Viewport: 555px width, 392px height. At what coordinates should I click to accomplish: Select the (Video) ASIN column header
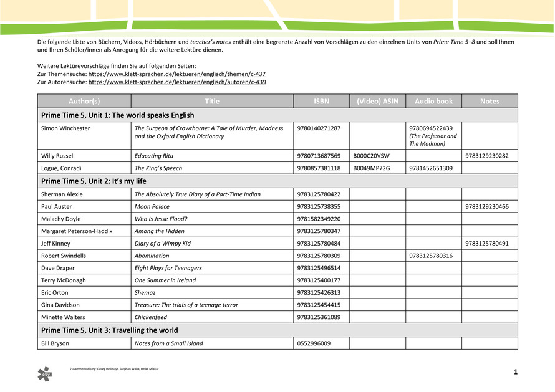point(377,101)
